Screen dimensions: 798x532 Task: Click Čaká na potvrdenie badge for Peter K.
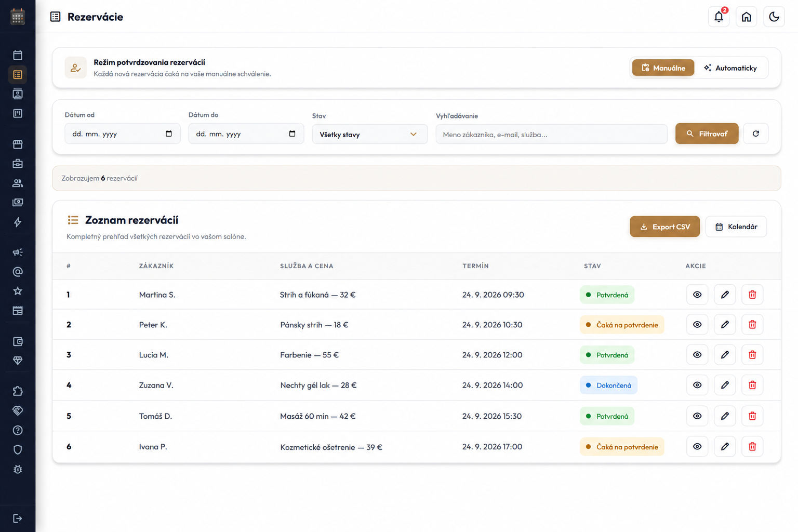pos(622,325)
